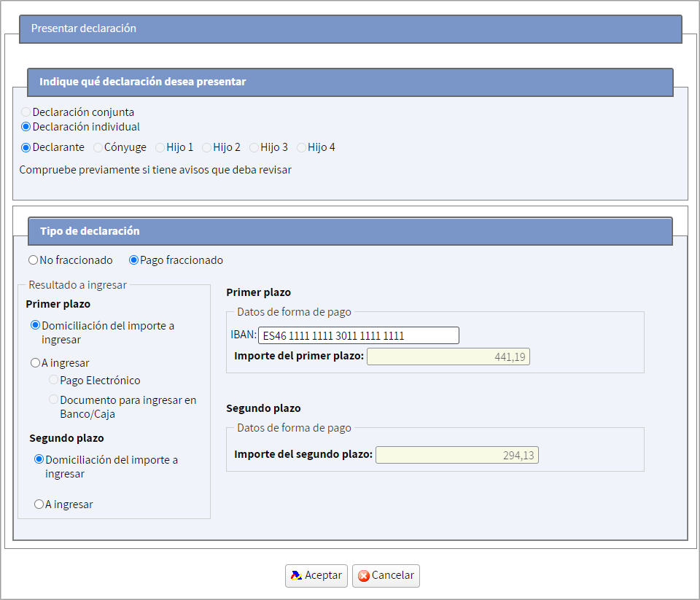Click Importe del primer plazo field
This screenshot has width=700, height=600.
[448, 357]
